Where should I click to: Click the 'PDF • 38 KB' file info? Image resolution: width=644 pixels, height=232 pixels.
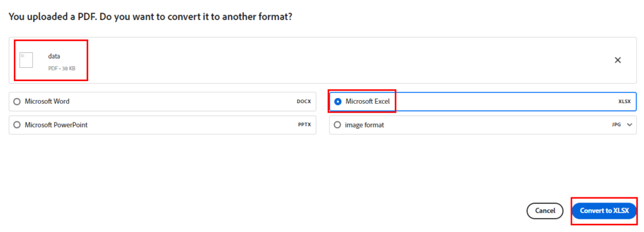62,69
